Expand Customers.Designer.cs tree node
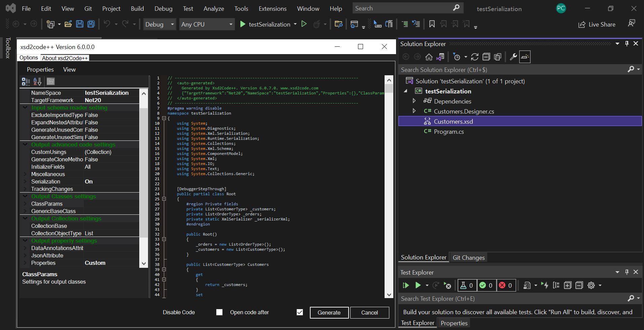 (414, 111)
